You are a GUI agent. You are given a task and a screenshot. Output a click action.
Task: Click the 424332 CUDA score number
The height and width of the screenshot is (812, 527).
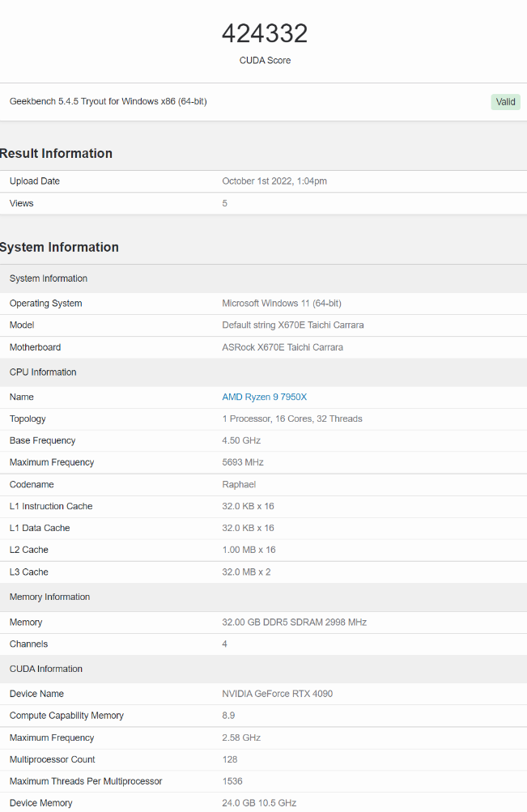click(265, 34)
